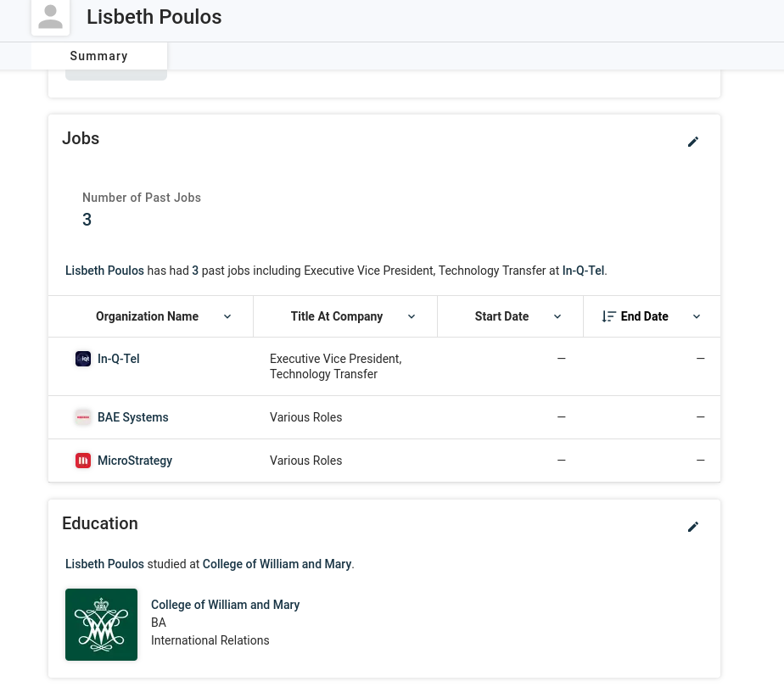Expand the Organization Name column dropdown
This screenshot has height=687, width=784.
click(227, 316)
